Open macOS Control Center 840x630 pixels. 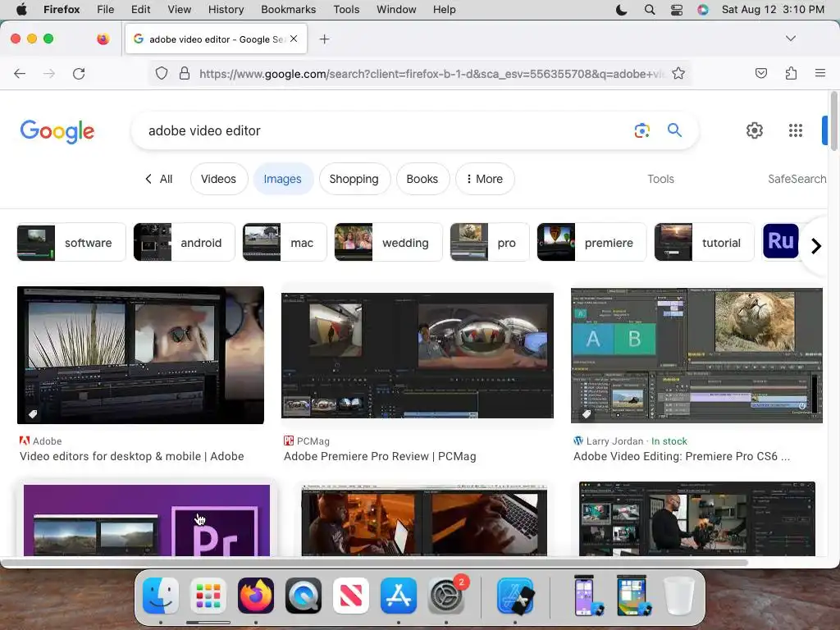(x=677, y=10)
